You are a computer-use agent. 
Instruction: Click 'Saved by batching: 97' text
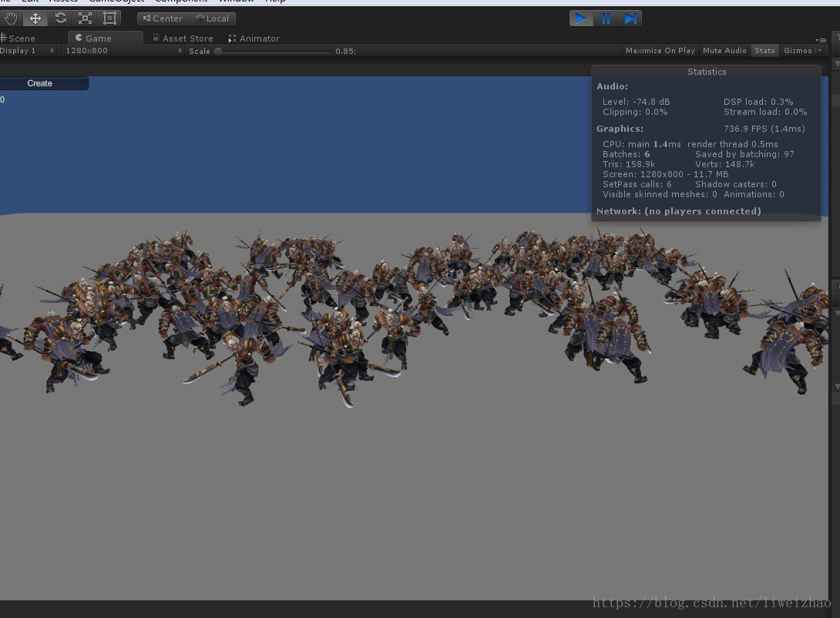(x=744, y=154)
